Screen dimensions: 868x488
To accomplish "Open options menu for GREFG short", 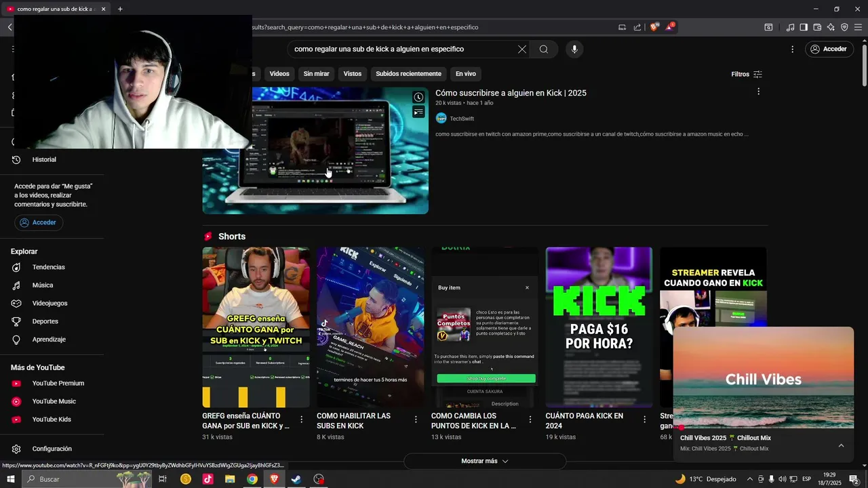I will tap(302, 420).
